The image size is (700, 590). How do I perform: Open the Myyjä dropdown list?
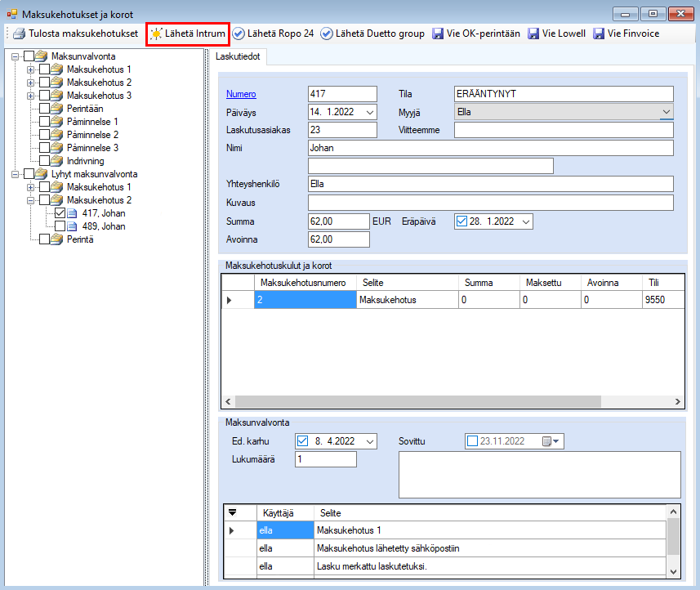click(666, 112)
